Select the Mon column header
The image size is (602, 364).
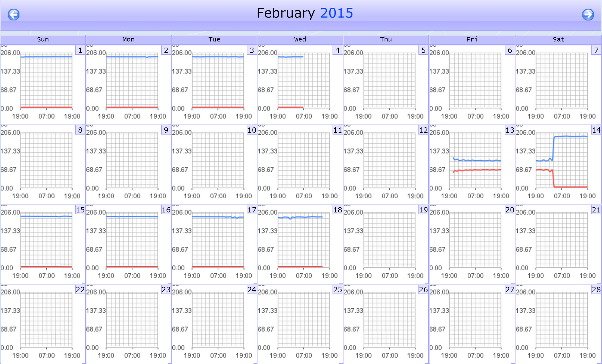pos(128,40)
